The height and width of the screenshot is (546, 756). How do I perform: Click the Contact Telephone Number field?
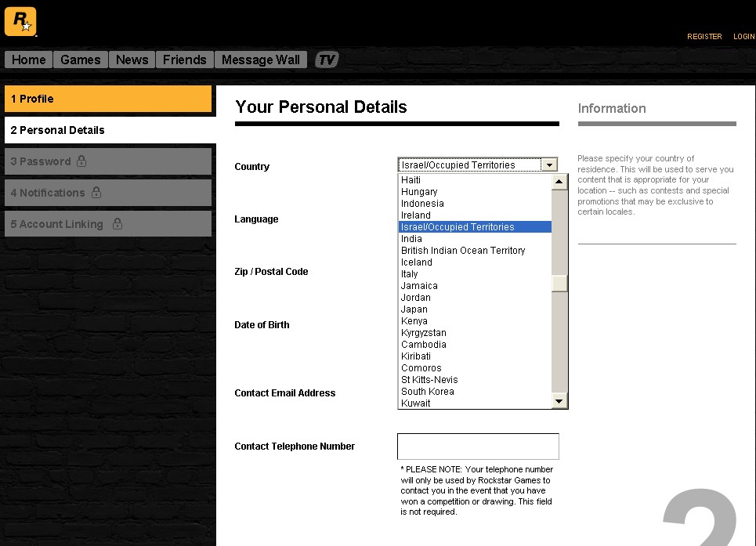(478, 447)
